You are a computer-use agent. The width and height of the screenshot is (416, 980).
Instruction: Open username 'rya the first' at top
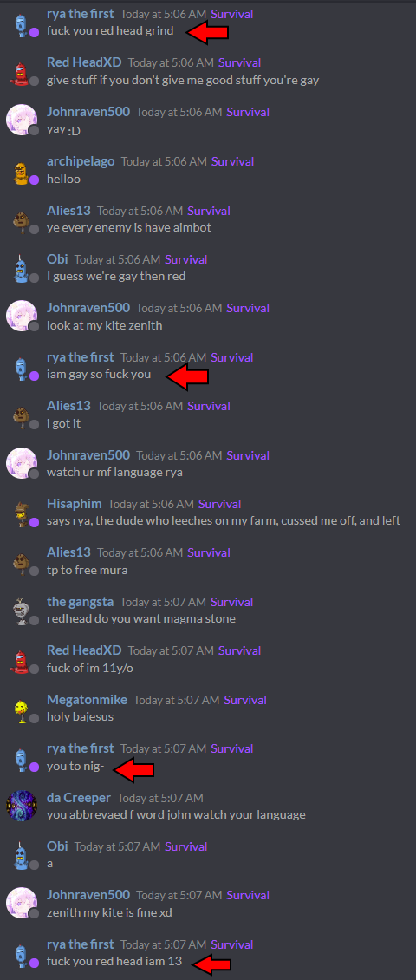[x=81, y=13]
